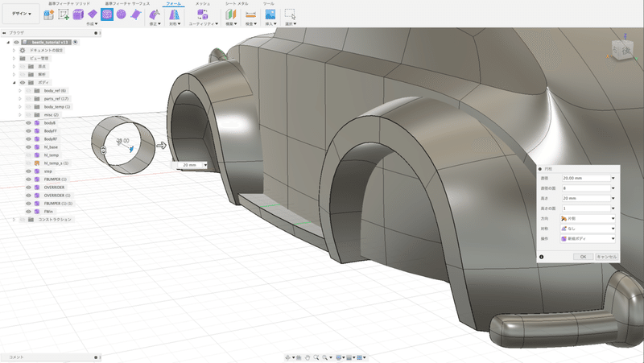This screenshot has height=363, width=644.
Task: Expand the コンストラクション folder in browser
Action: [x=14, y=219]
